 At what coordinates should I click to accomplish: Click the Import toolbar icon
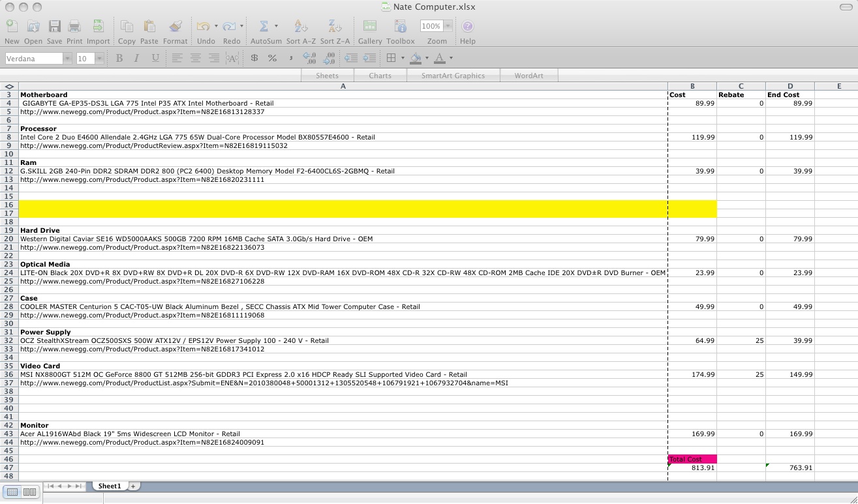coord(98,27)
